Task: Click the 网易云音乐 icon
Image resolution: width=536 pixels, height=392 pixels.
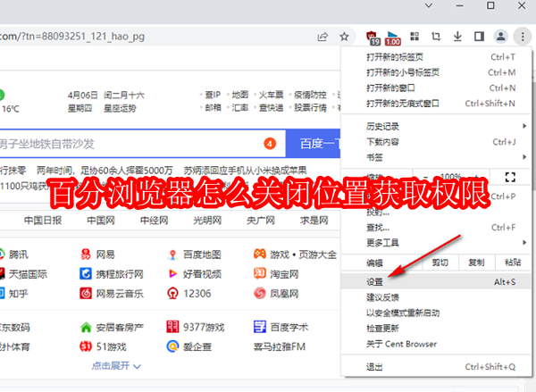Action: tap(86, 293)
